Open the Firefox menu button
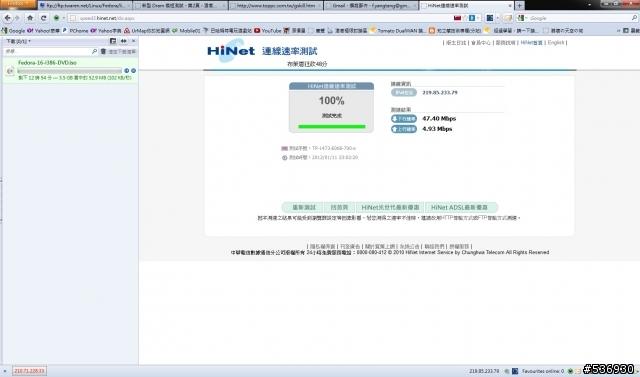This screenshot has height=377, width=640. (x=18, y=4)
